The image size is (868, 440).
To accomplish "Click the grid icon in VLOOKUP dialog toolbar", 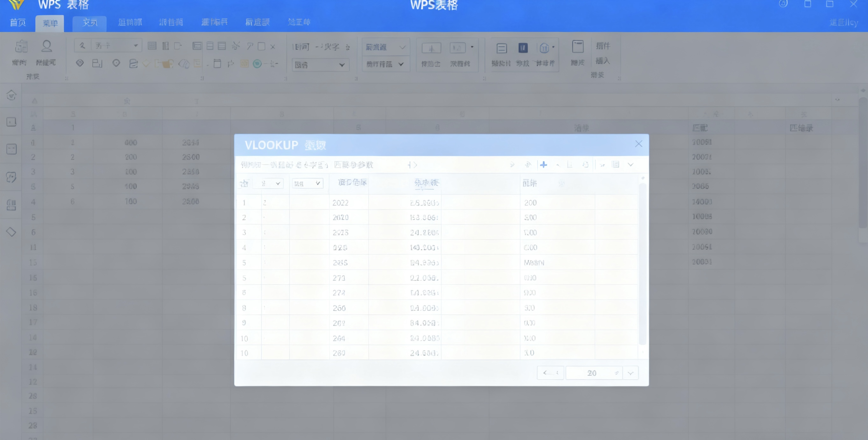I will pos(615,164).
